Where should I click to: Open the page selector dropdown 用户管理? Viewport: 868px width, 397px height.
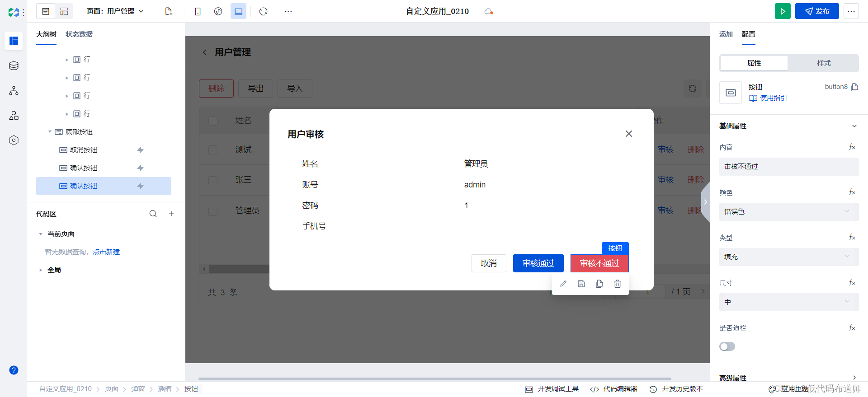pos(115,11)
